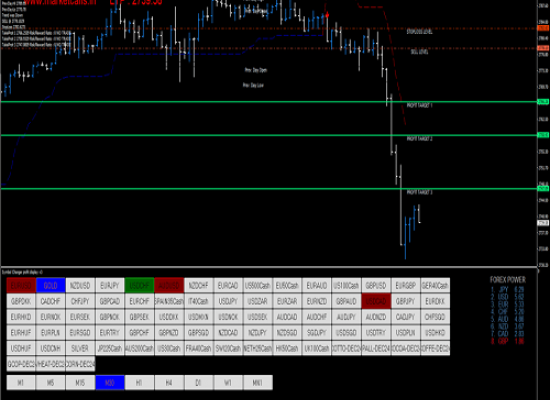Click the Profit Target 3 green line
This screenshot has height=400, width=550.
[x=269, y=189]
